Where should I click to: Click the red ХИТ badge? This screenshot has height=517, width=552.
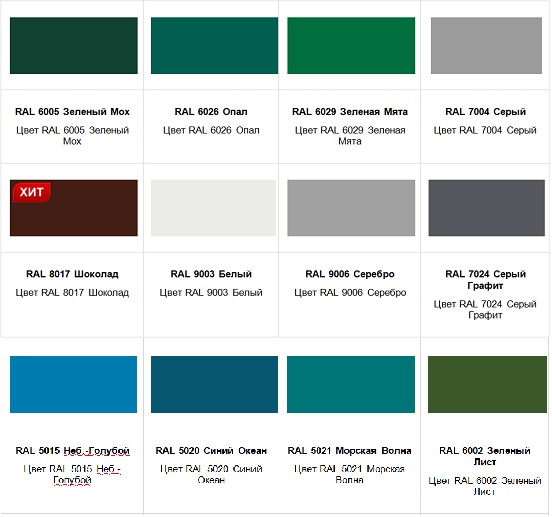click(32, 193)
